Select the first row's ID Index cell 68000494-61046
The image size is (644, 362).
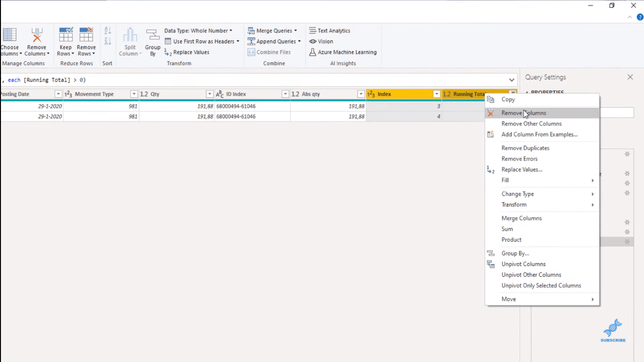(252, 107)
